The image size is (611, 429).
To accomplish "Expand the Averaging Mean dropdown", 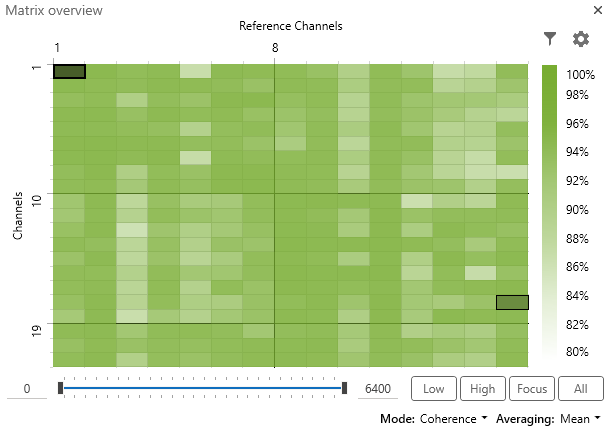I will (x=579, y=419).
